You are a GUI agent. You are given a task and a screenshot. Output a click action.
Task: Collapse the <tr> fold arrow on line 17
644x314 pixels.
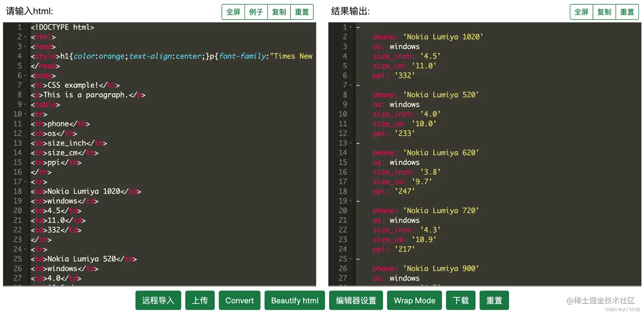(26, 182)
